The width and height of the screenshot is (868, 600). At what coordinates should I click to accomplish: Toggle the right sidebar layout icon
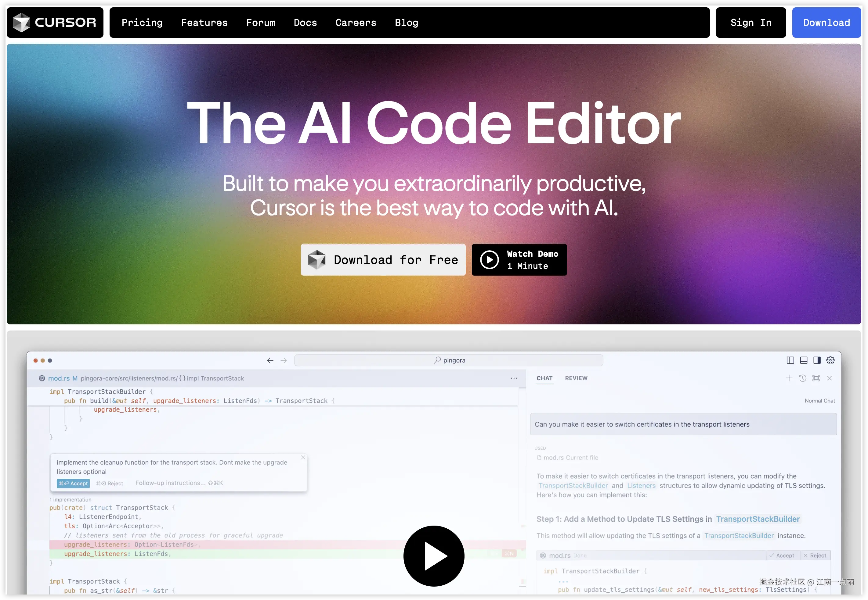point(817,360)
